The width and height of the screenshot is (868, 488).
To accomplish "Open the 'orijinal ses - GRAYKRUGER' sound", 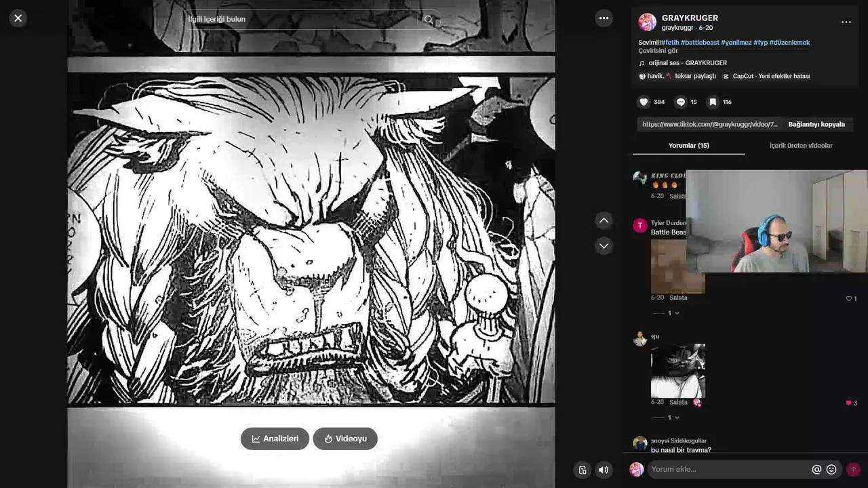I will (x=688, y=63).
